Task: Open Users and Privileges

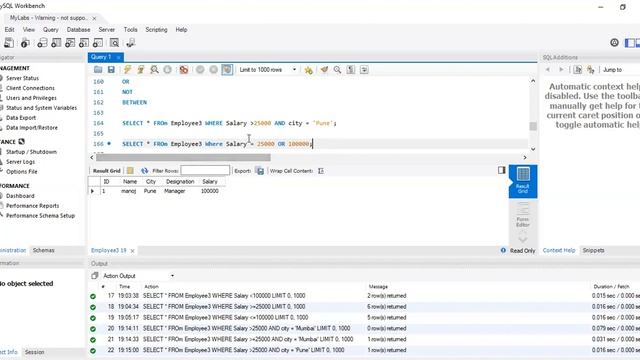Action: coord(31,98)
